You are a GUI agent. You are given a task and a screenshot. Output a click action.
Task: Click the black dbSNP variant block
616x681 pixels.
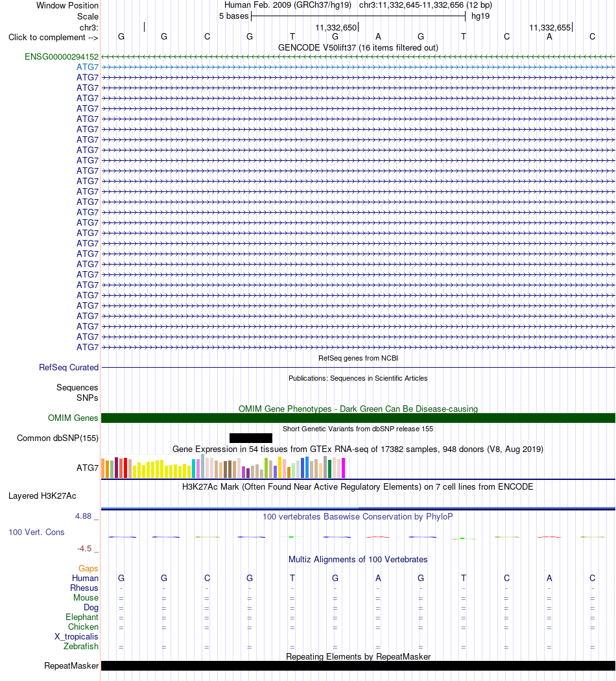[x=251, y=438]
